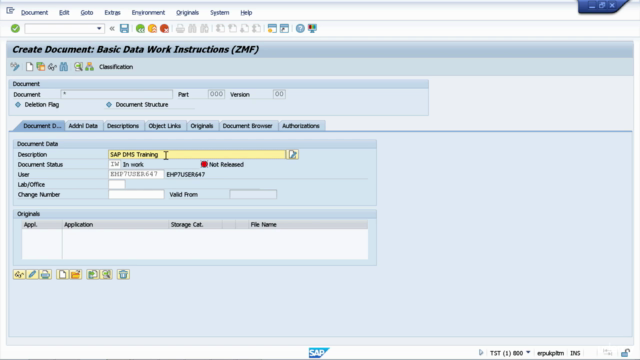
Task: Open a new session with create-session icon
Action: 272,29
